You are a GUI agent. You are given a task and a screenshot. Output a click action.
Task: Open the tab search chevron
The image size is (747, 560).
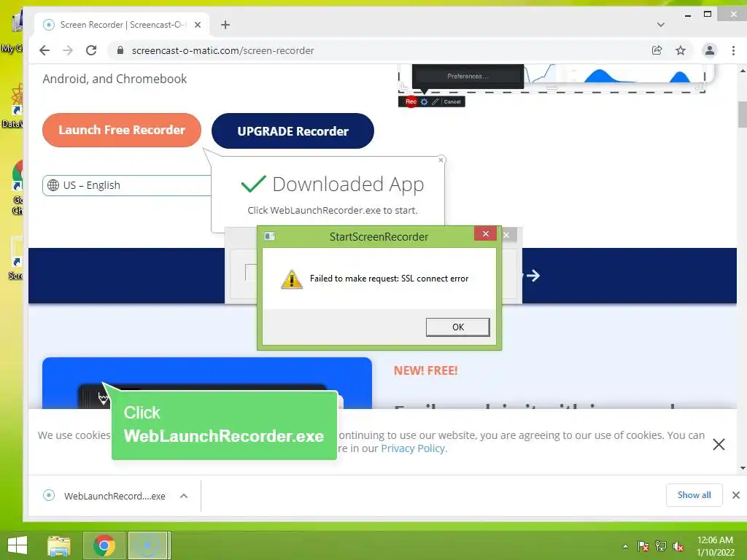[660, 25]
